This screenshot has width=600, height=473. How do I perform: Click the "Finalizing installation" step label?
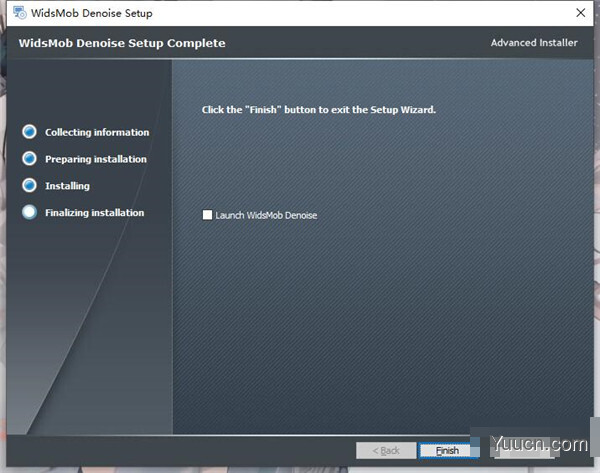click(95, 213)
